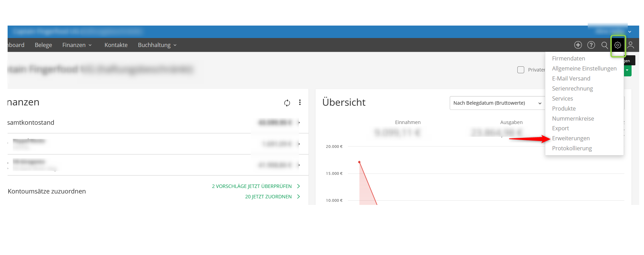
Task: Expand the Buchhaltung navigation dropdown
Action: pos(157,45)
